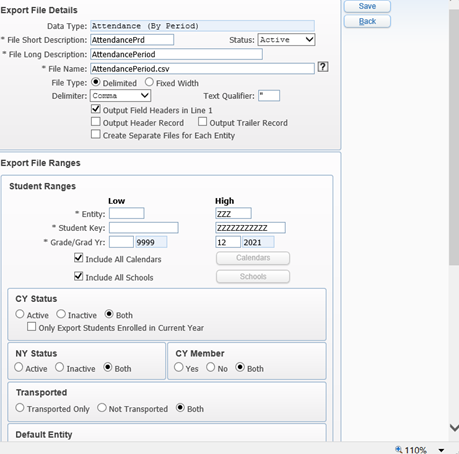
Task: Select NY Status Active radio
Action: (19, 367)
